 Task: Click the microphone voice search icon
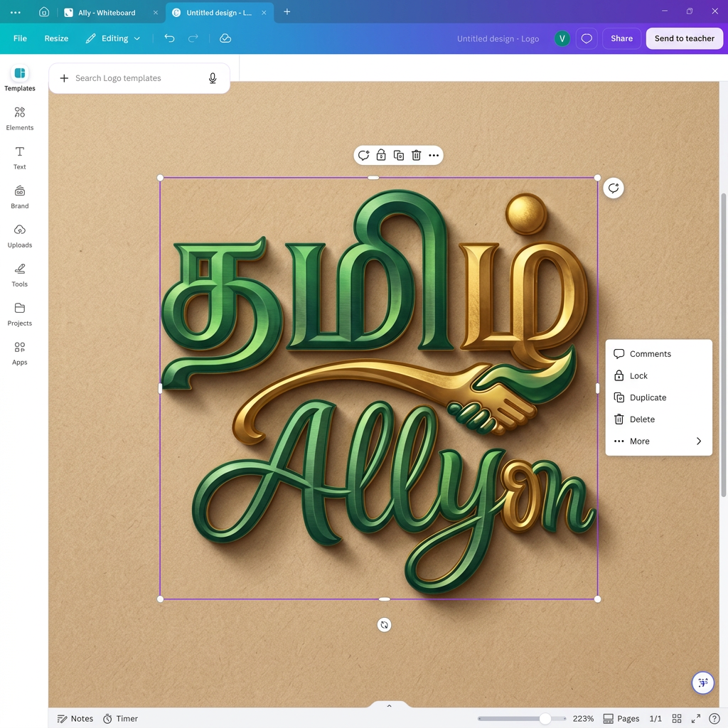click(213, 78)
